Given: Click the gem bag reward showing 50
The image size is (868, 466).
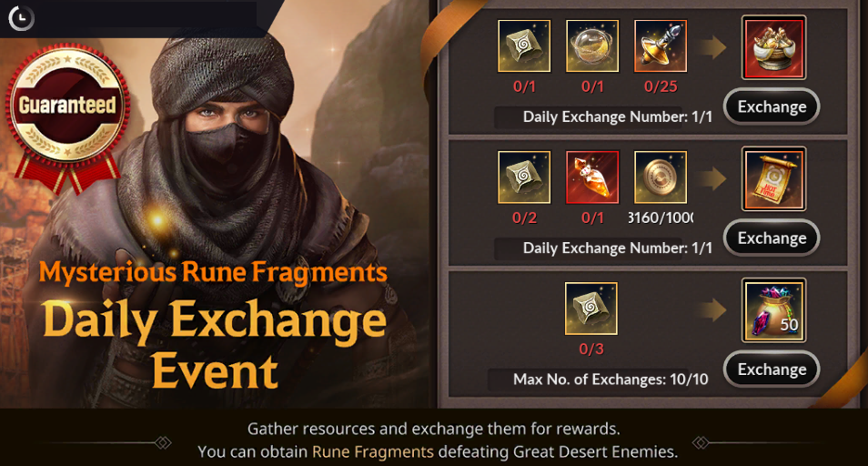Looking at the screenshot, I should [773, 310].
